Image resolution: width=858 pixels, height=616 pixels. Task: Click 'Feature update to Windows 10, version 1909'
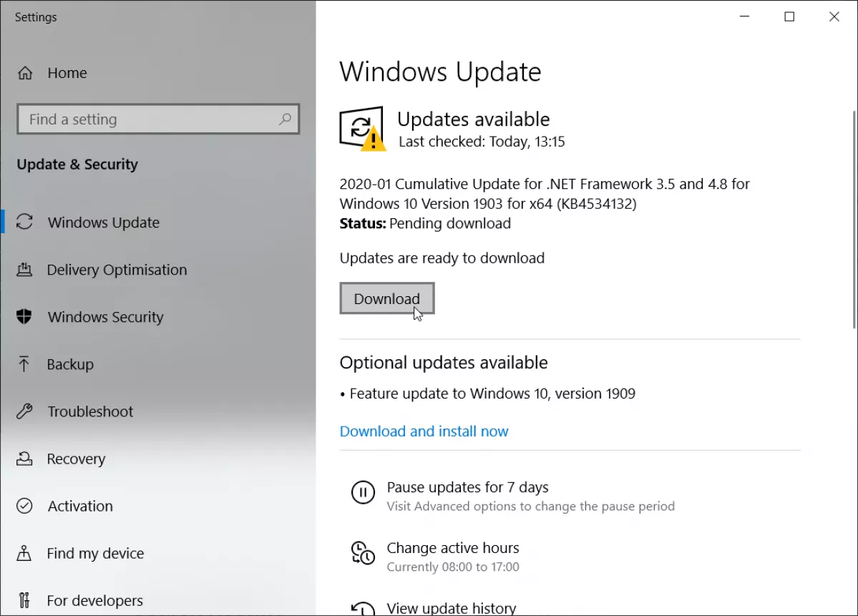pyautogui.click(x=492, y=393)
